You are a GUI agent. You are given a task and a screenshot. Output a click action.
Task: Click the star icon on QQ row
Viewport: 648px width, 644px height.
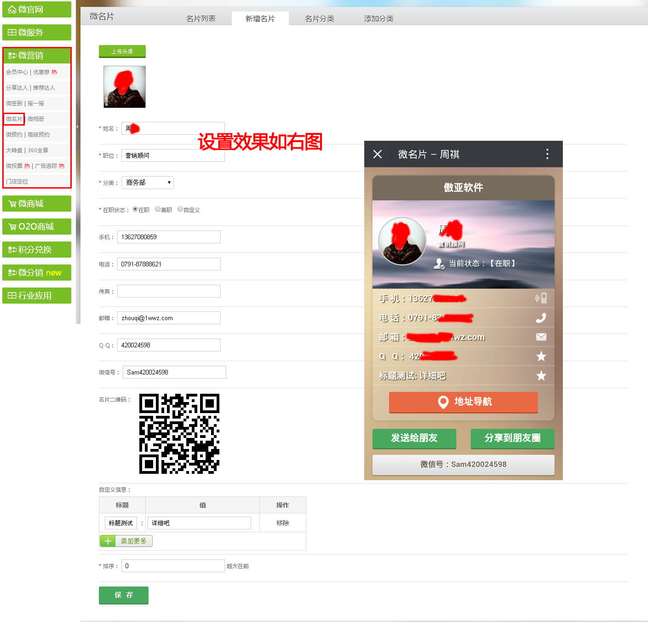tap(541, 356)
